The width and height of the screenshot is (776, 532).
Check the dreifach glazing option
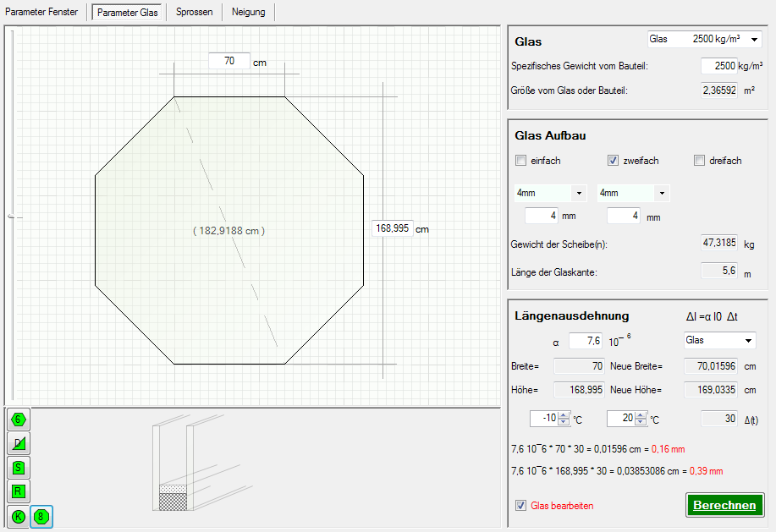[699, 161]
